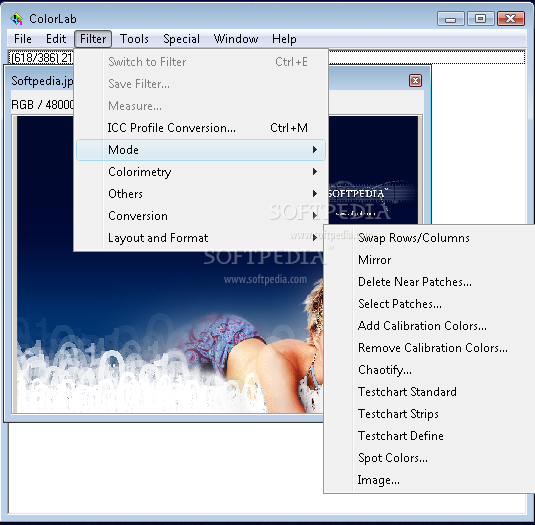Click the Softpedia.jpg window title
535x525 pixels.
(42, 81)
